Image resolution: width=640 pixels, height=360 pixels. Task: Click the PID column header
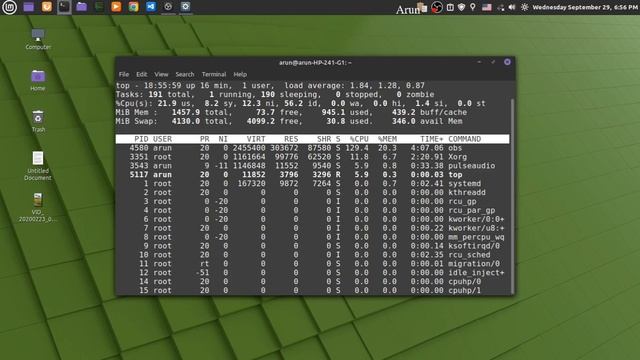tap(141, 139)
